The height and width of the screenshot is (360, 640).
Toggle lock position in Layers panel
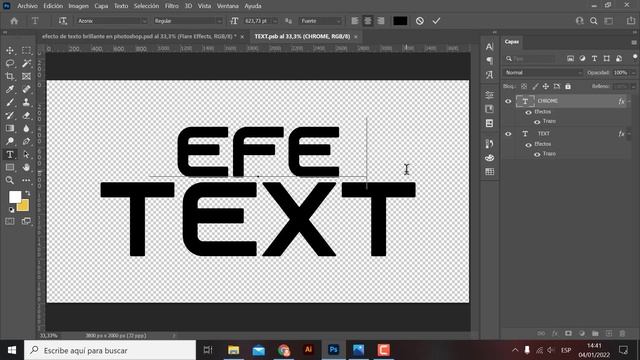pyautogui.click(x=546, y=87)
